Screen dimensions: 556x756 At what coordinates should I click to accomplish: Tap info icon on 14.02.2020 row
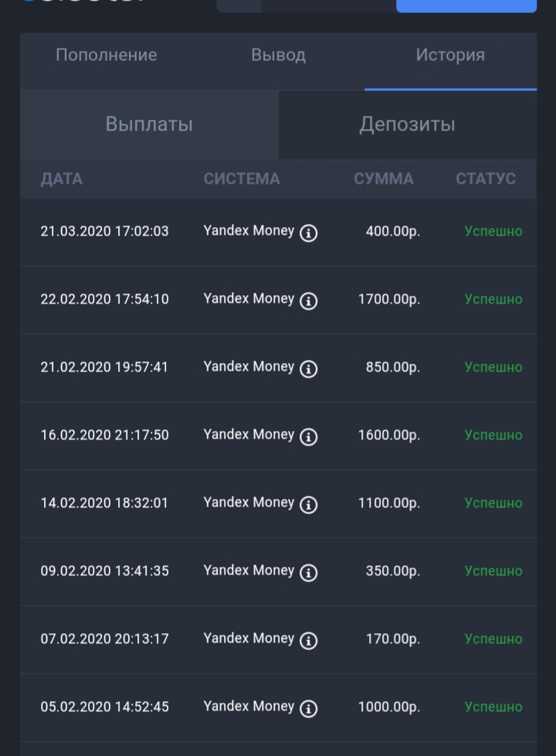pos(308,505)
